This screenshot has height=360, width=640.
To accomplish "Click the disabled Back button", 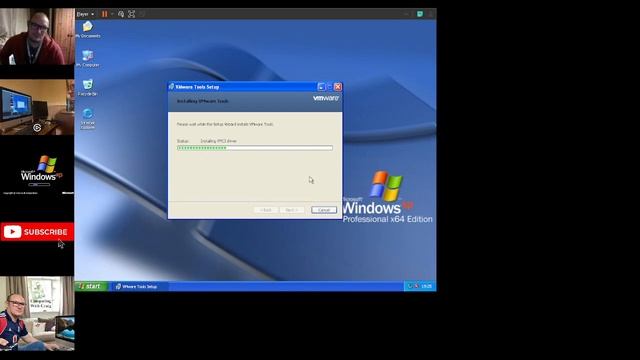I will [x=266, y=210].
